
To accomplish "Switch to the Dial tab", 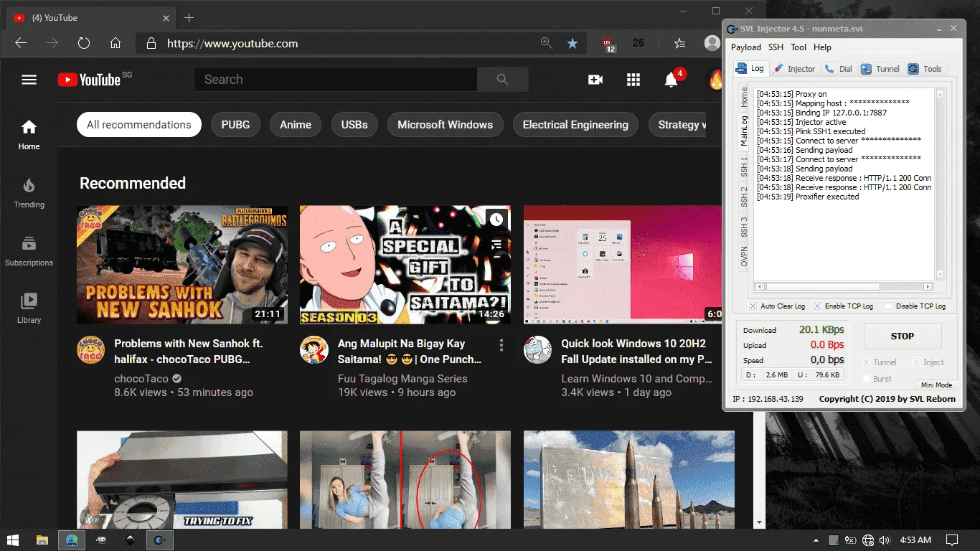I will tap(838, 69).
